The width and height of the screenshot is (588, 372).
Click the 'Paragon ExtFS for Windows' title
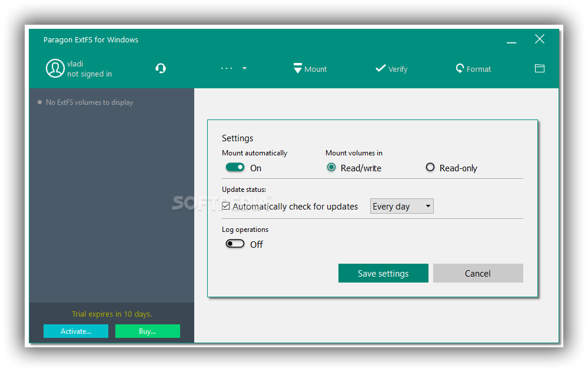91,40
